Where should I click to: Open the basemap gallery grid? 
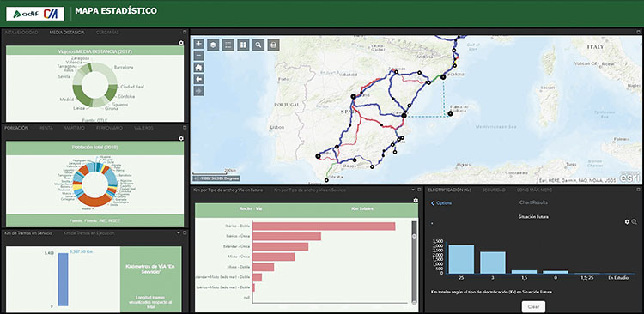(243, 45)
